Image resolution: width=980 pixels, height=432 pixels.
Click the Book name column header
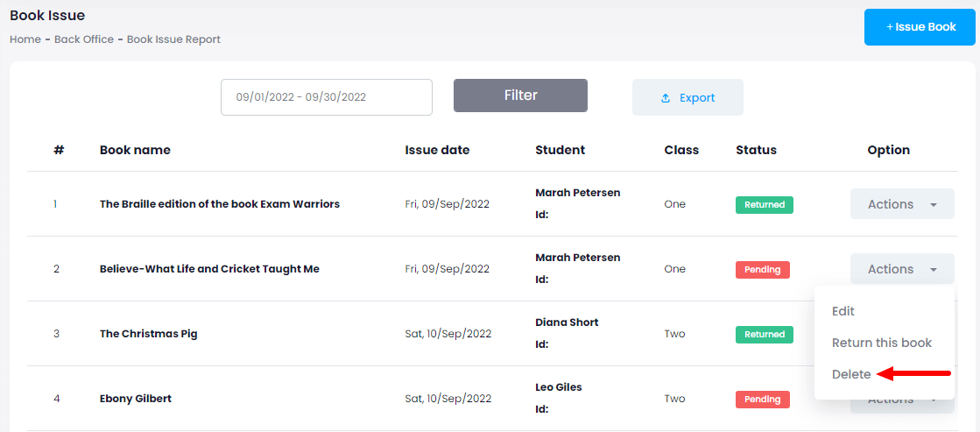coord(135,150)
